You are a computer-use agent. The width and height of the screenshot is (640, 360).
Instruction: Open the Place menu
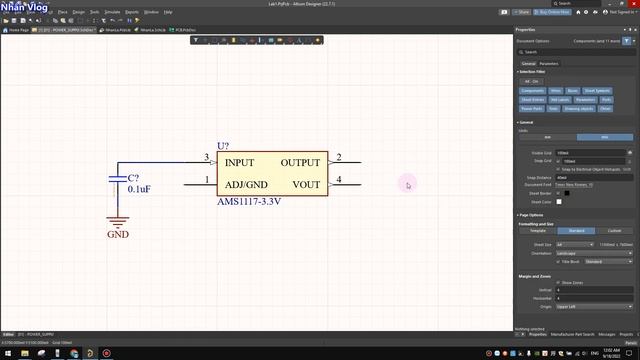click(x=62, y=12)
